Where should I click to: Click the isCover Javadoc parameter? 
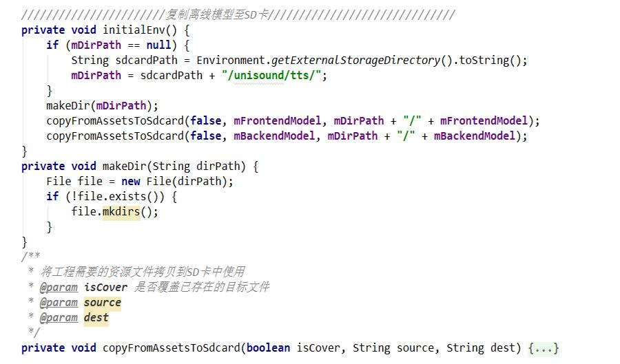(105, 287)
